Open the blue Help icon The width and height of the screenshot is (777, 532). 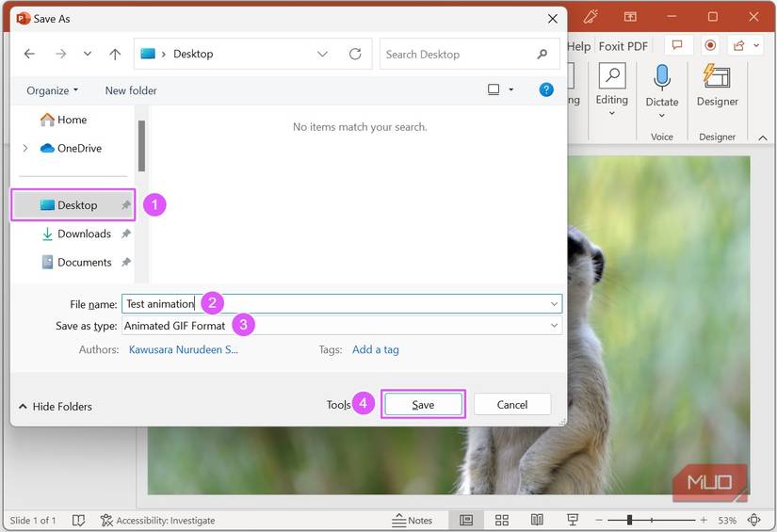pos(546,89)
